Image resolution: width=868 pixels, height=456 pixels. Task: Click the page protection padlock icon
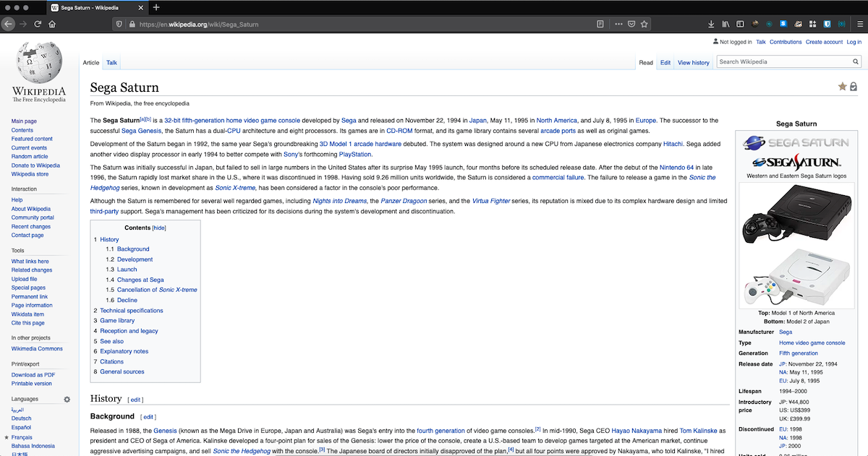pos(854,87)
